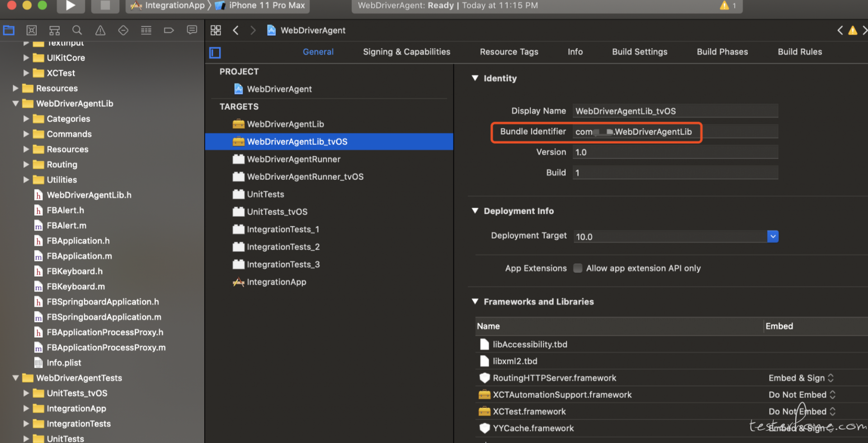Viewport: 868px width, 443px height.
Task: Collapse the WebDriverAgentLib group
Action: point(15,103)
